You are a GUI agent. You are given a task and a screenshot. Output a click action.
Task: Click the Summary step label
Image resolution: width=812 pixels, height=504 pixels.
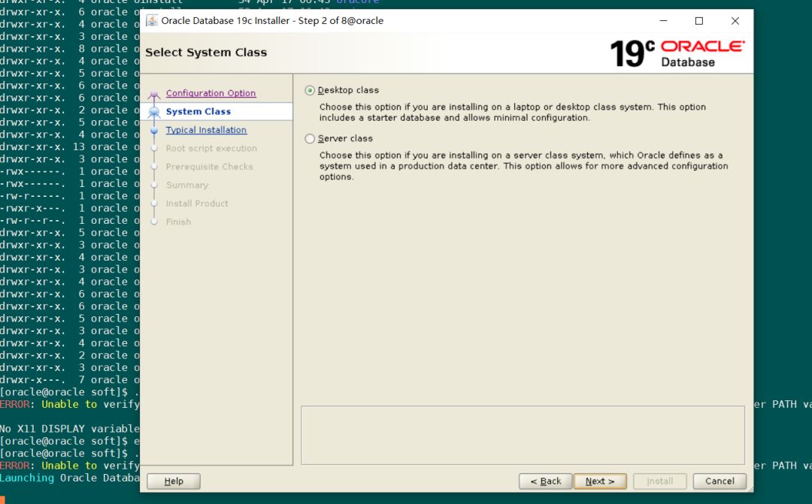[187, 186]
